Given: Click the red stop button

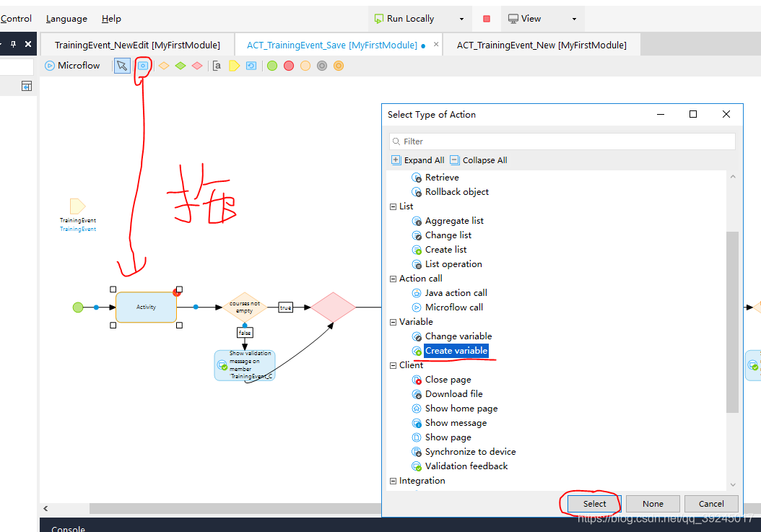Looking at the screenshot, I should (487, 19).
